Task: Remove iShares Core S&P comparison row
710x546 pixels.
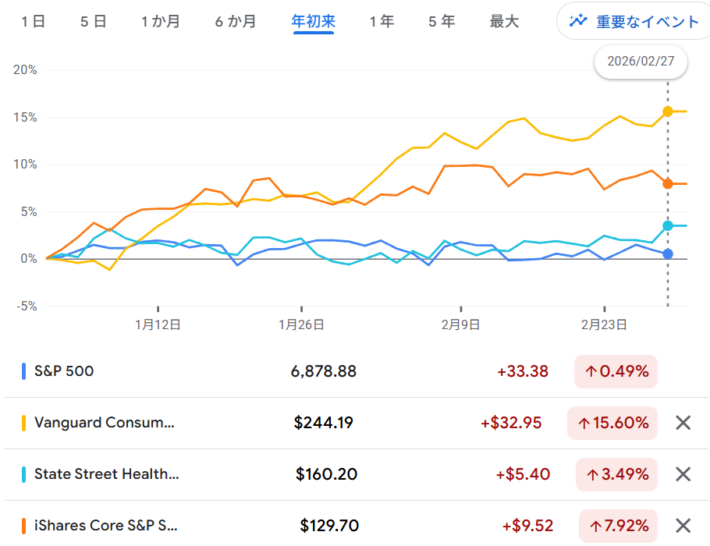Action: [x=683, y=526]
